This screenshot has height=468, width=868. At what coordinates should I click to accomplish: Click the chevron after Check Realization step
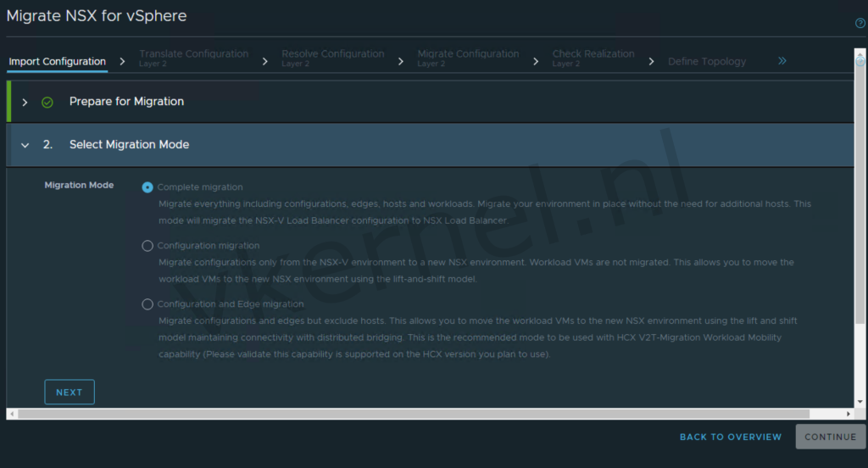coord(651,62)
